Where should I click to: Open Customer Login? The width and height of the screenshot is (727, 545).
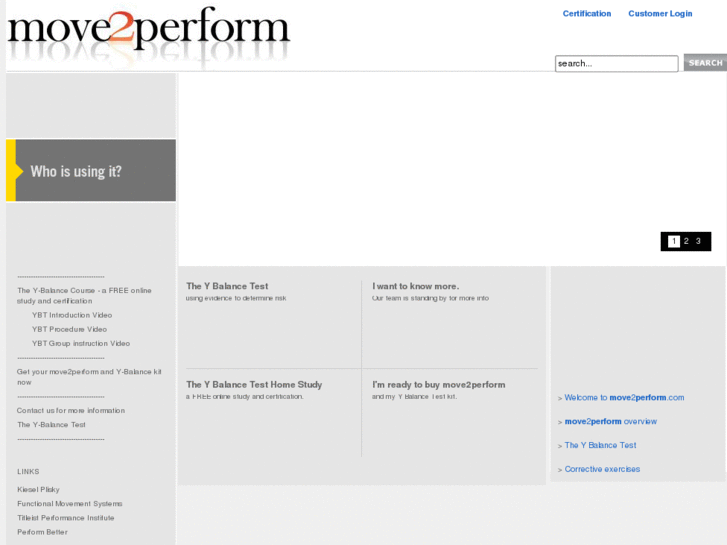click(x=660, y=13)
